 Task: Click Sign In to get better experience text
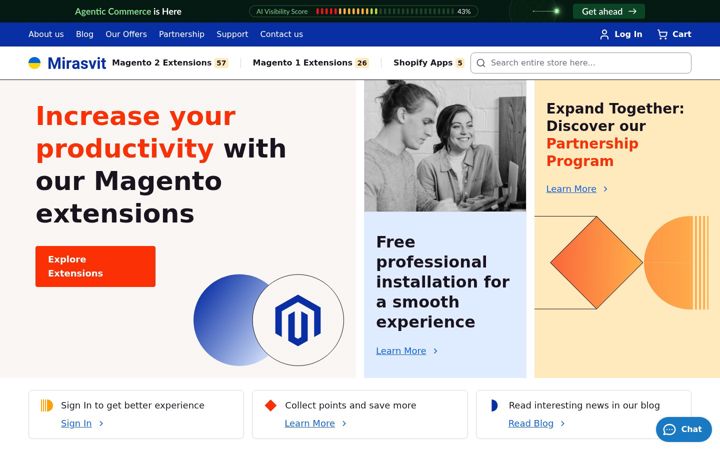[133, 405]
